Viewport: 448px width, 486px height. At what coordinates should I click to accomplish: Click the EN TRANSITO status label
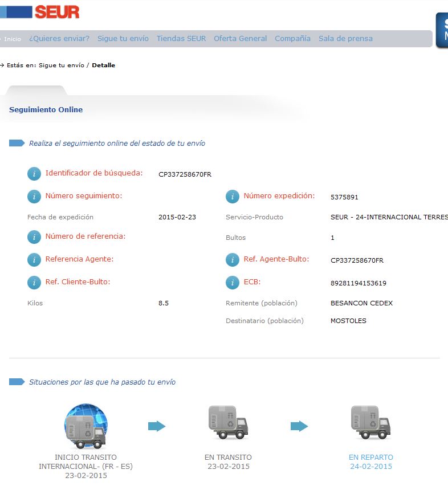[x=228, y=457]
